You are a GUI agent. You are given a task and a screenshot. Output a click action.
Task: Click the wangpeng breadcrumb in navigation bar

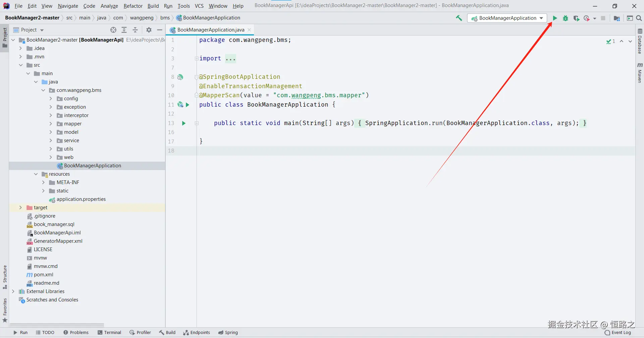[142, 18]
